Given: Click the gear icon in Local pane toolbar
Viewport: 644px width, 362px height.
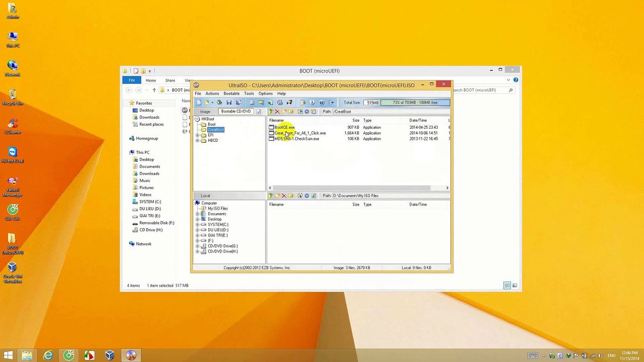Looking at the screenshot, I should tap(307, 196).
